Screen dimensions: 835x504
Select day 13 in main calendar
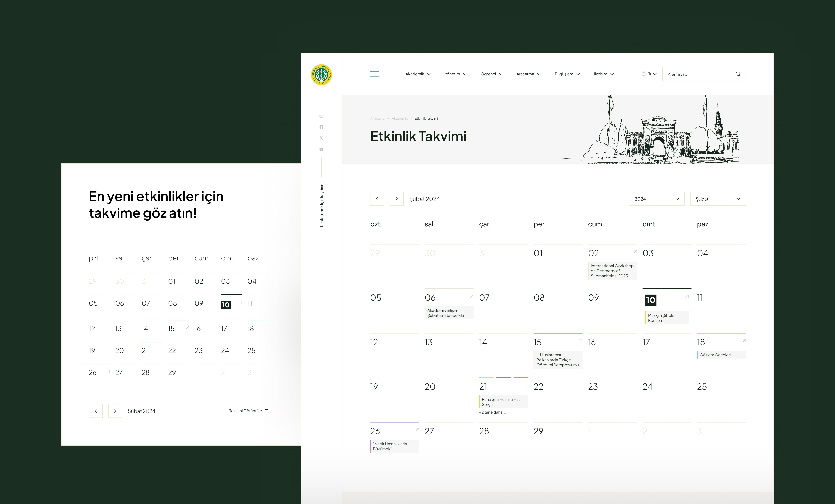[428, 342]
